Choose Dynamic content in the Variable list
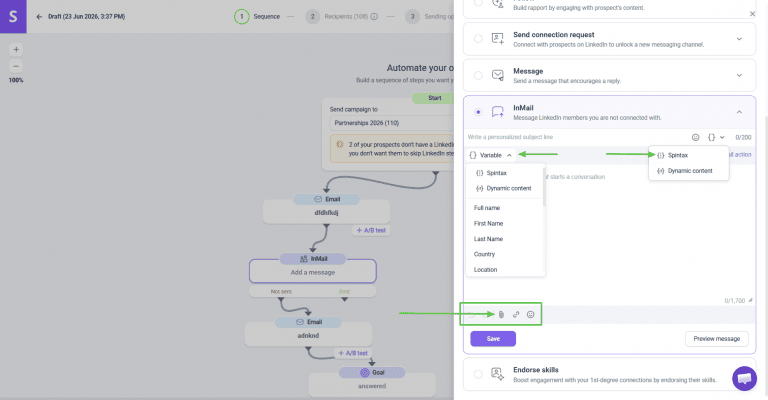This screenshot has height=400, width=768. [504, 188]
